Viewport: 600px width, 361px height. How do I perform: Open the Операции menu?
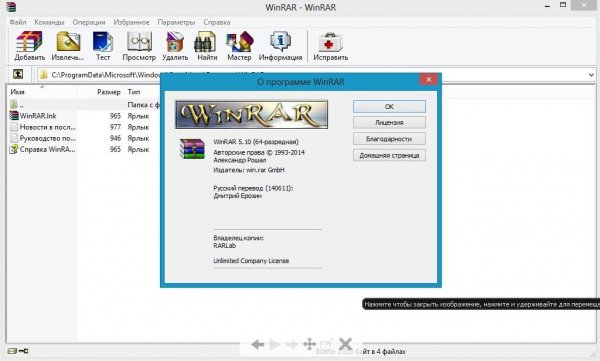coord(89,22)
